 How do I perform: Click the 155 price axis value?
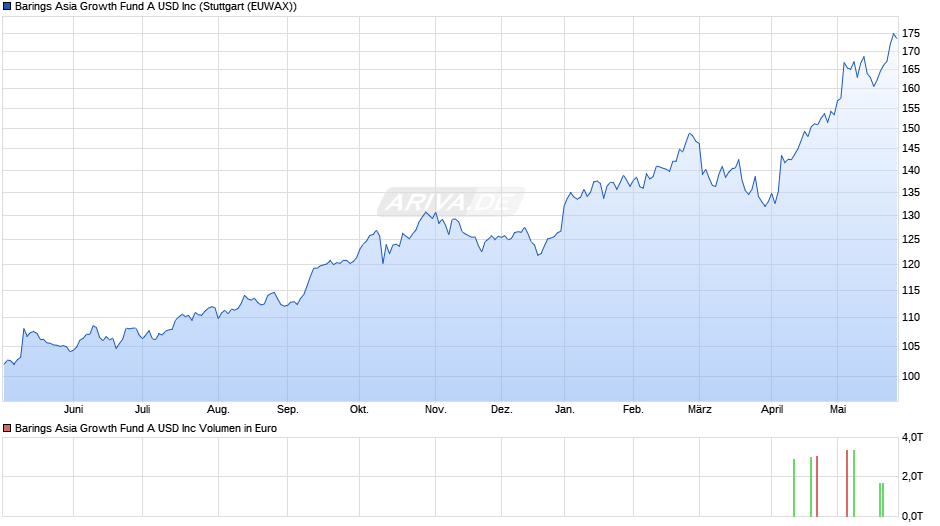point(911,109)
